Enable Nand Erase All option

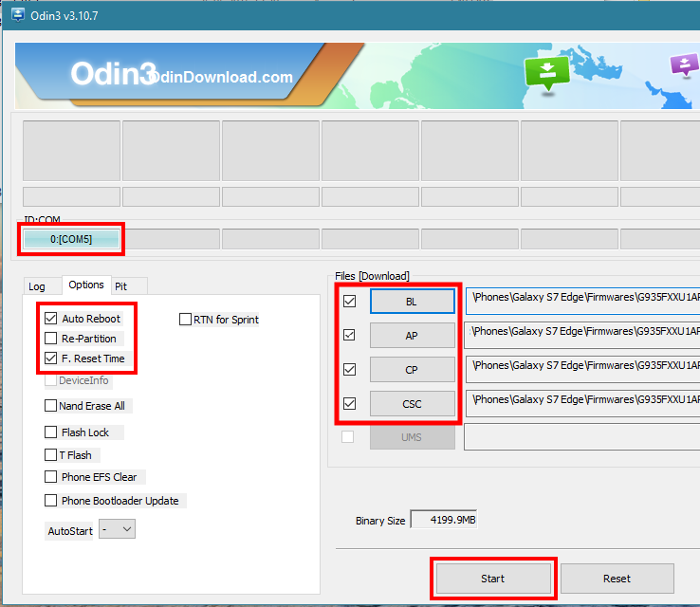click(51, 406)
